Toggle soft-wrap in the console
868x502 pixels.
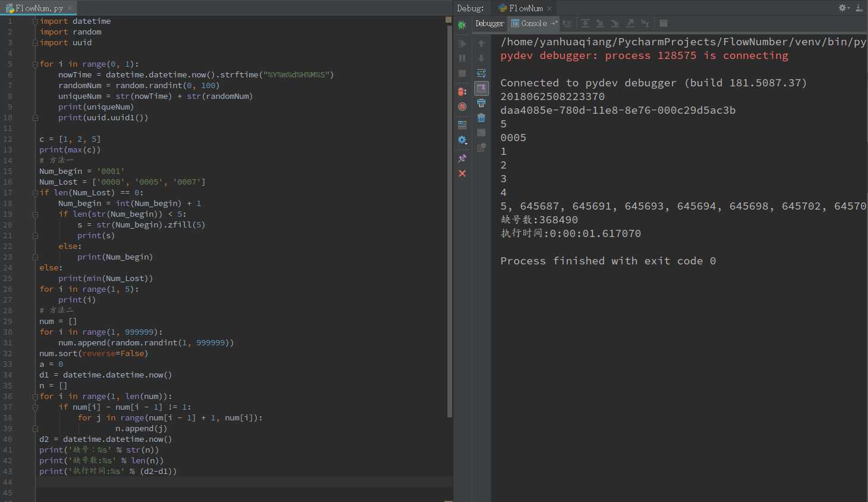click(481, 73)
